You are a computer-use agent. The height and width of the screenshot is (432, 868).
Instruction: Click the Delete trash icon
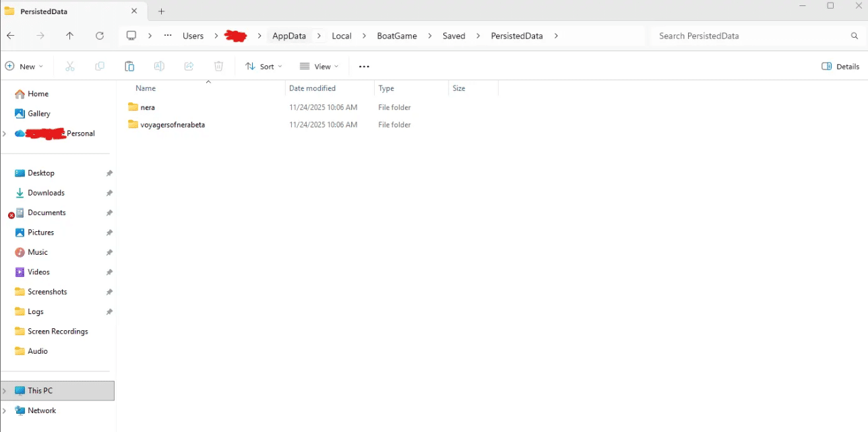[x=218, y=66]
